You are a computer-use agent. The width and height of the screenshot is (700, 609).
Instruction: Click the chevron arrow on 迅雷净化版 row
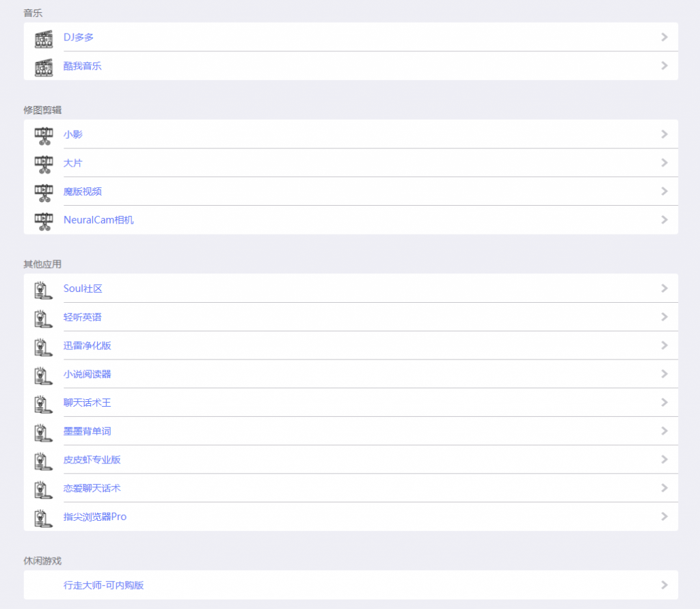[x=664, y=346]
